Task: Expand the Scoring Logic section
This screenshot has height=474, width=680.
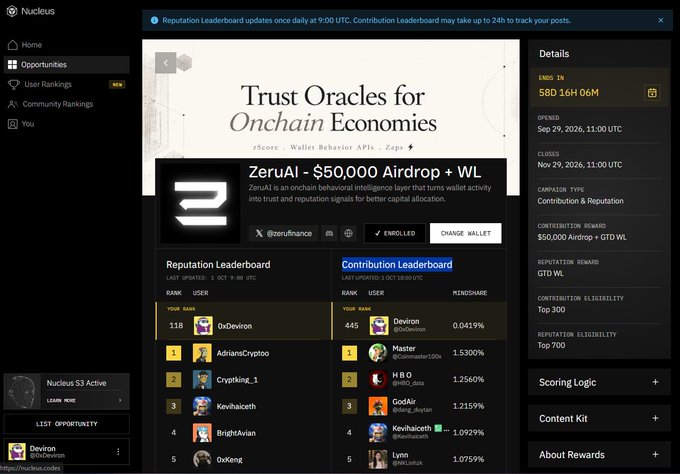Action: [599, 382]
